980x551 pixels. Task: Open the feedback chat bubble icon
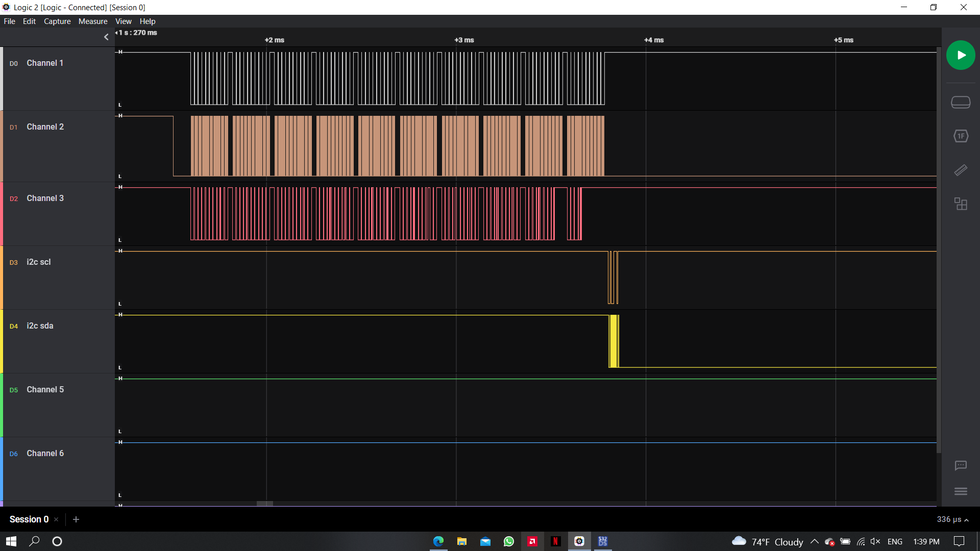(x=961, y=465)
